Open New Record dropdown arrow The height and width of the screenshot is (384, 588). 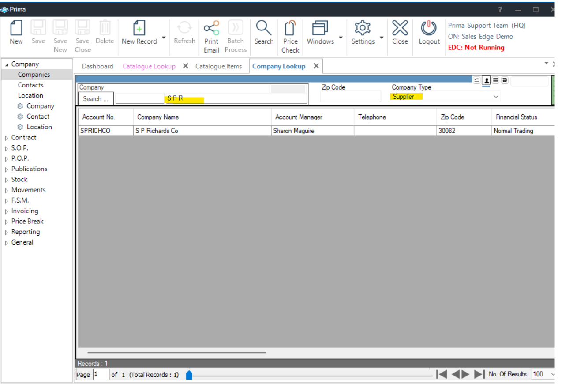[x=164, y=38]
